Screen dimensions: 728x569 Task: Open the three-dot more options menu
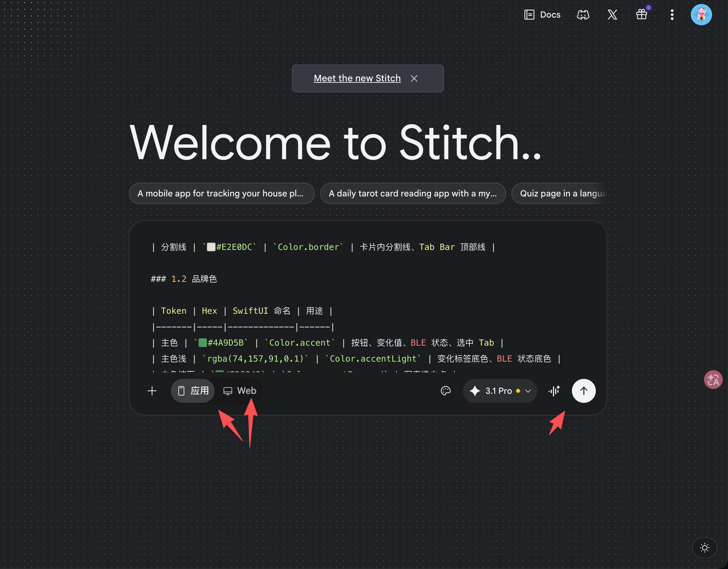672,15
